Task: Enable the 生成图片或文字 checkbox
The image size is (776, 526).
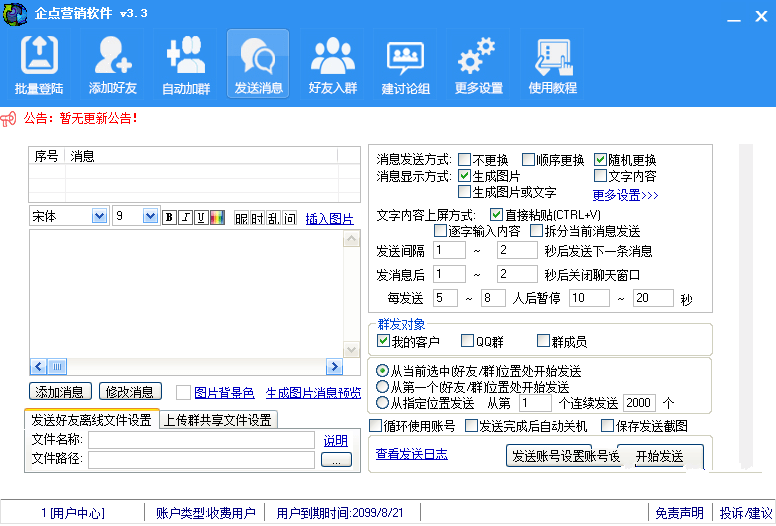Action: pyautogui.click(x=464, y=191)
